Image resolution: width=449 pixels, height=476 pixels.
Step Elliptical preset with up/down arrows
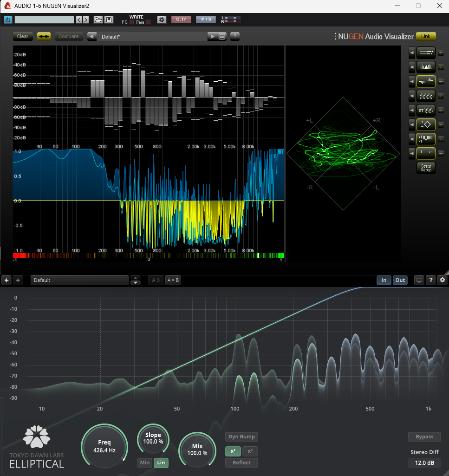click(136, 280)
